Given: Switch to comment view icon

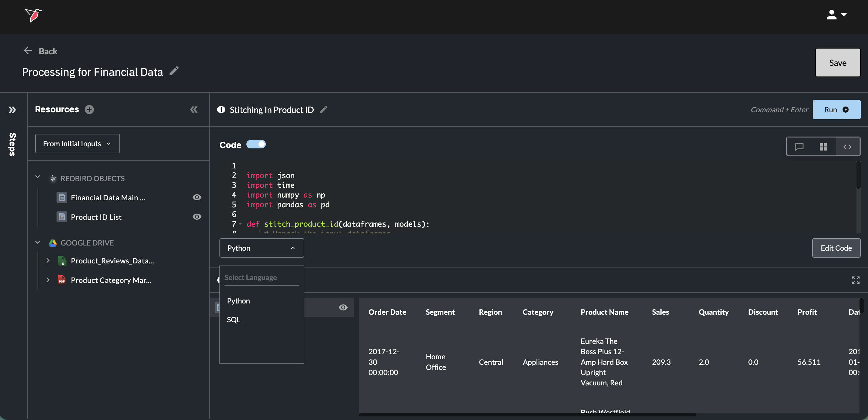Looking at the screenshot, I should (799, 146).
